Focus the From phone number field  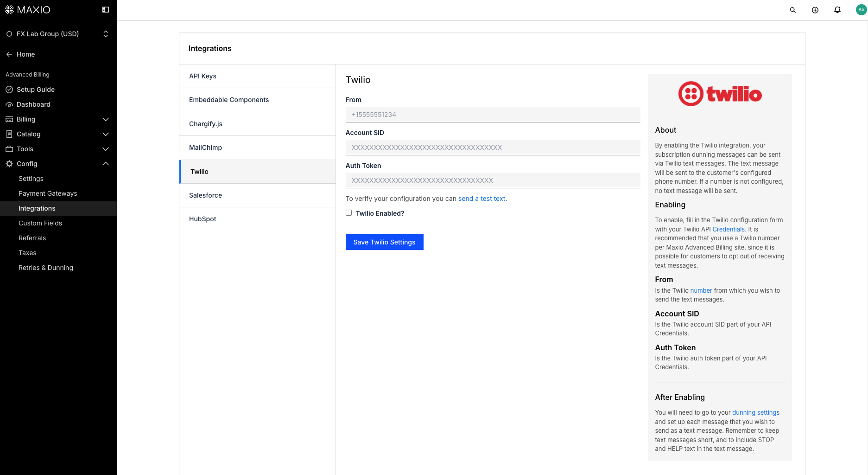tap(493, 115)
